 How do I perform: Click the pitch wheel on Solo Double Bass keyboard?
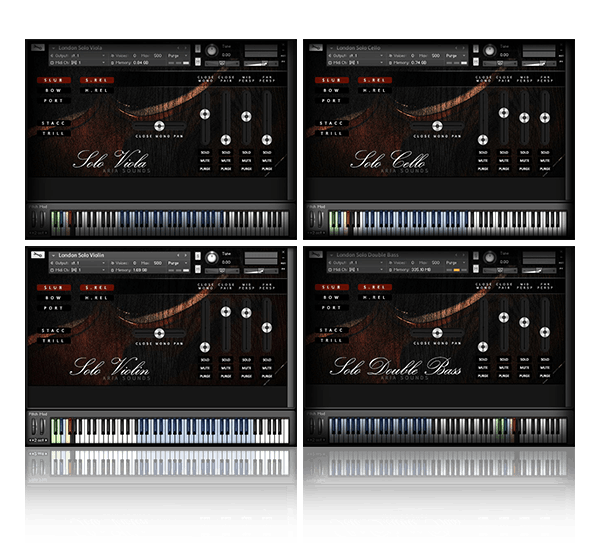point(312,426)
